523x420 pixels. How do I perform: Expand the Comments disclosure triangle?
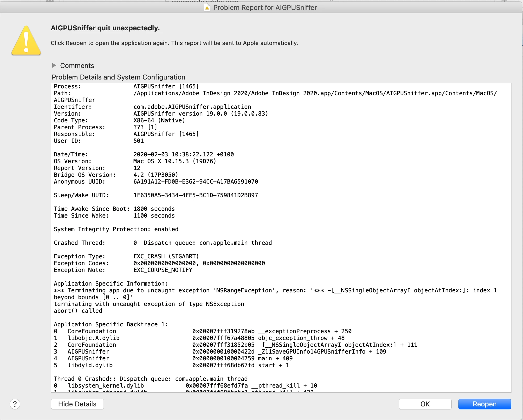tap(54, 65)
